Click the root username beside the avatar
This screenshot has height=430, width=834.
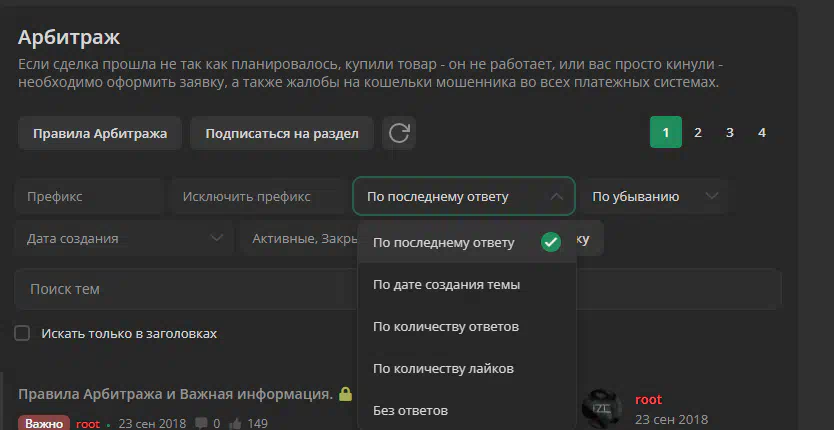pyautogui.click(x=648, y=399)
